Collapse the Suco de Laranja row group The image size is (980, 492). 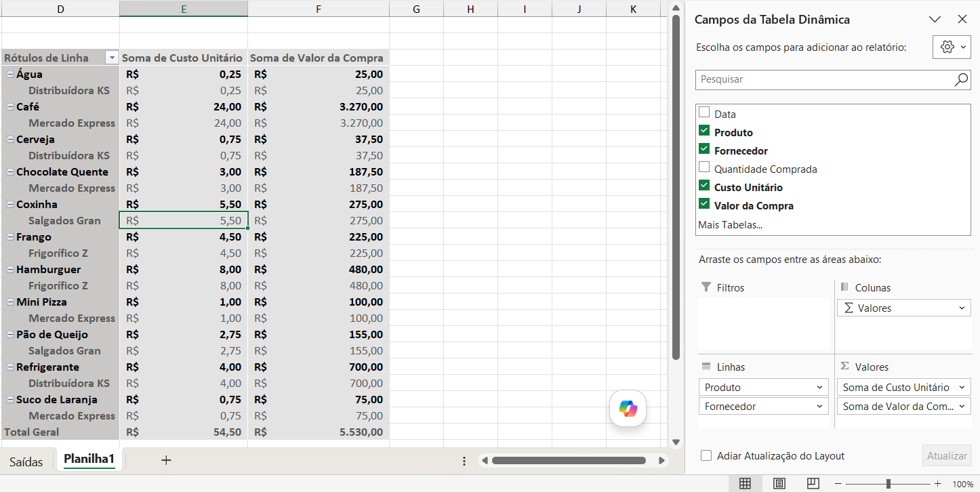click(x=10, y=399)
